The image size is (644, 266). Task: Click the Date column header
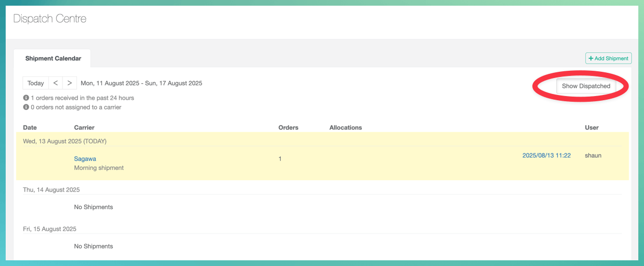[30, 128]
